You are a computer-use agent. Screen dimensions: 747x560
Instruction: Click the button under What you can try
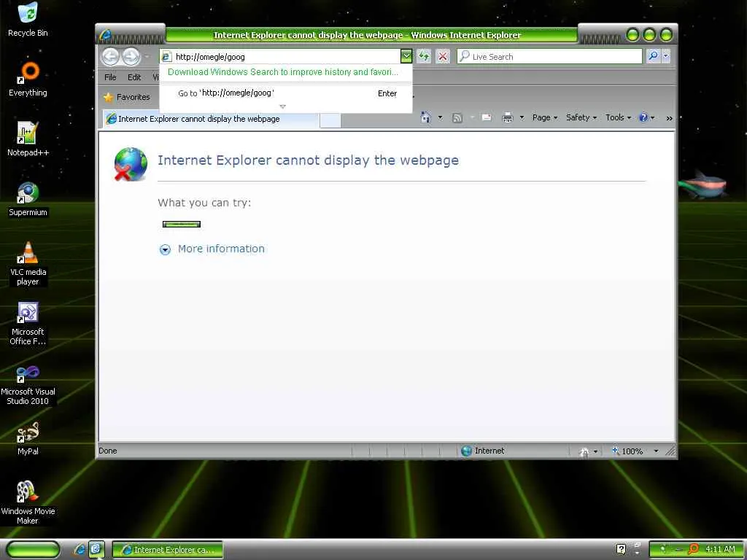pos(182,225)
